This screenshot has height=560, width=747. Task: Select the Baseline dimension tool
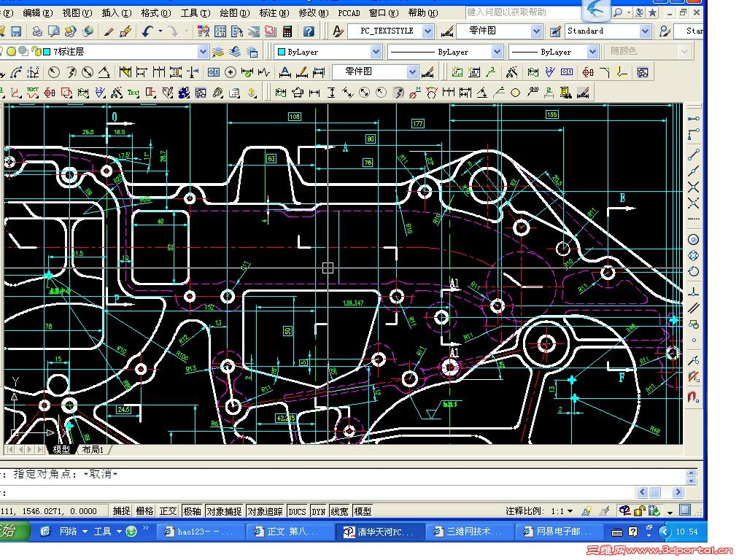pyautogui.click(x=142, y=72)
